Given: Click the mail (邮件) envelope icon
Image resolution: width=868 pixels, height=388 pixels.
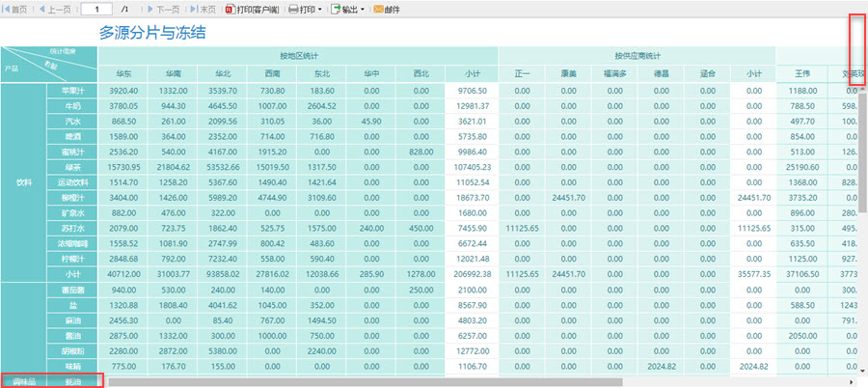Looking at the screenshot, I should tap(379, 10).
